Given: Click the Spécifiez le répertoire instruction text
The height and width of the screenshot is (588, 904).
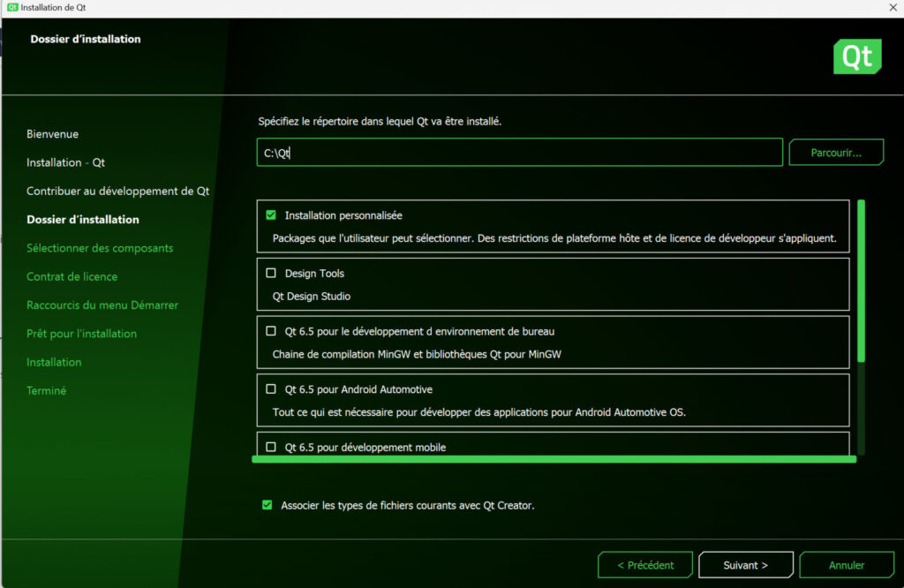Looking at the screenshot, I should tap(380, 122).
